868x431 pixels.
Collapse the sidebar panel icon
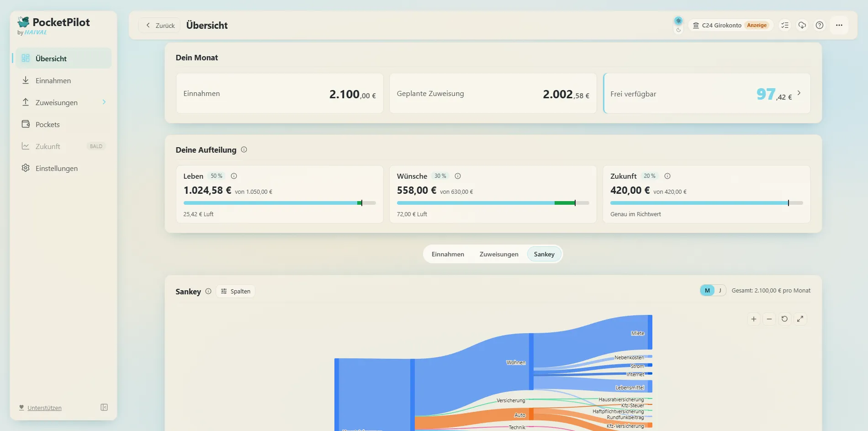click(104, 407)
